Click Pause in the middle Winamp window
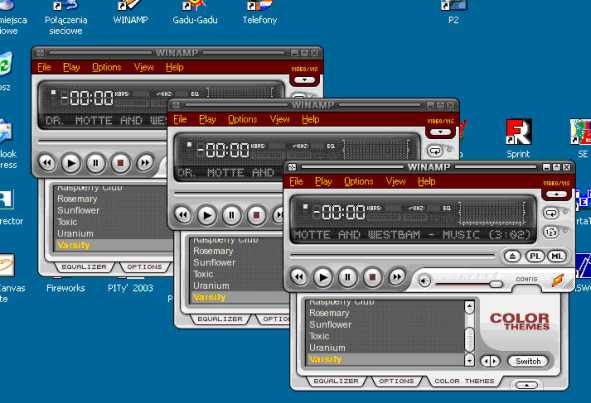The image size is (591, 403). click(x=231, y=215)
